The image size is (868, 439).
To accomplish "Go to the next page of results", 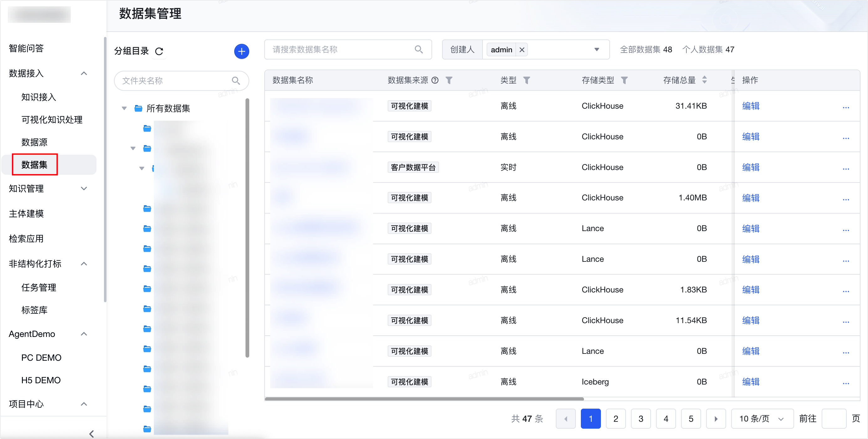I will [x=716, y=419].
